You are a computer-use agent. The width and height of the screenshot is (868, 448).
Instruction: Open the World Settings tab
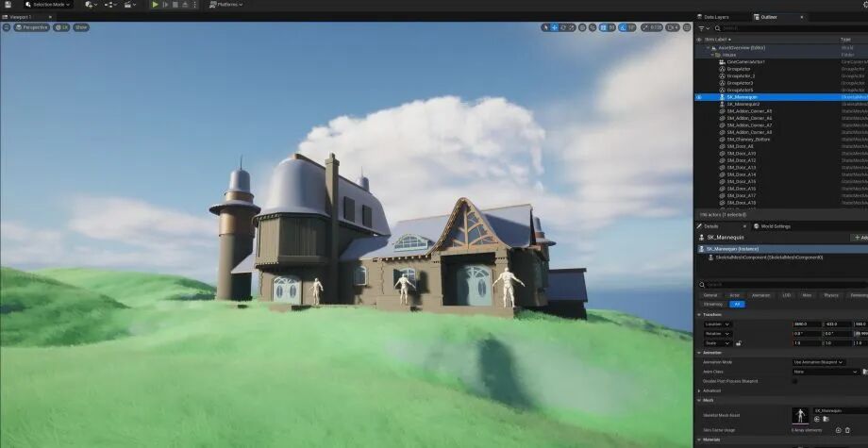(x=776, y=226)
